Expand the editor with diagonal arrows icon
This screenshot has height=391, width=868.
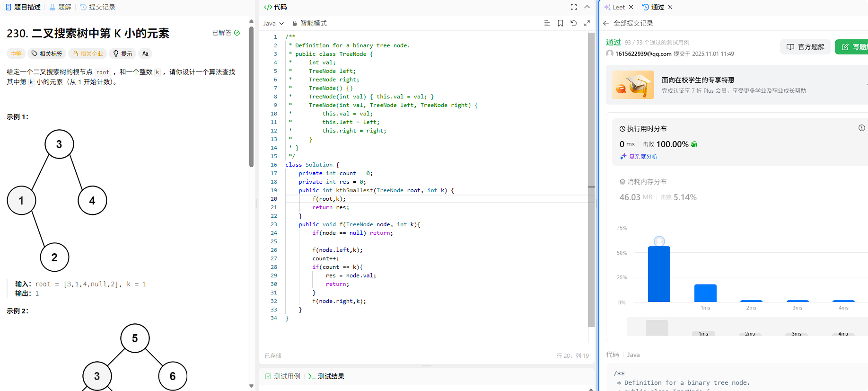587,23
